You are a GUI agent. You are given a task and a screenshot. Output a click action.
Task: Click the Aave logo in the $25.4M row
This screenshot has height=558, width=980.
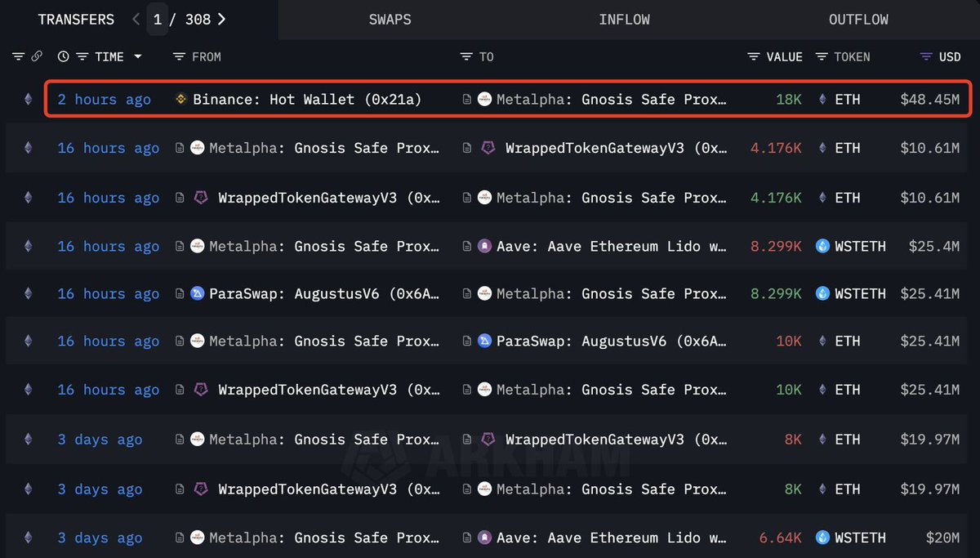tap(484, 246)
